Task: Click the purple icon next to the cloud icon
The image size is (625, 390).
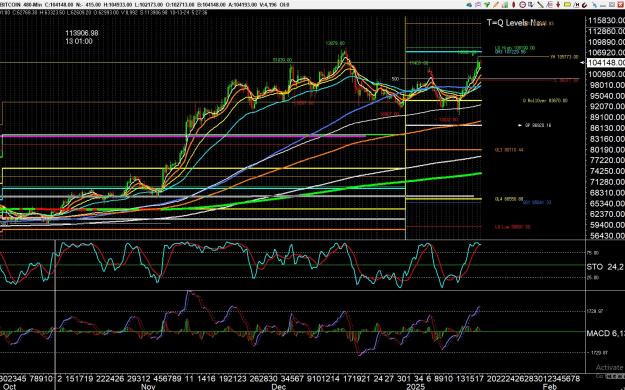Action: tap(478, 5)
